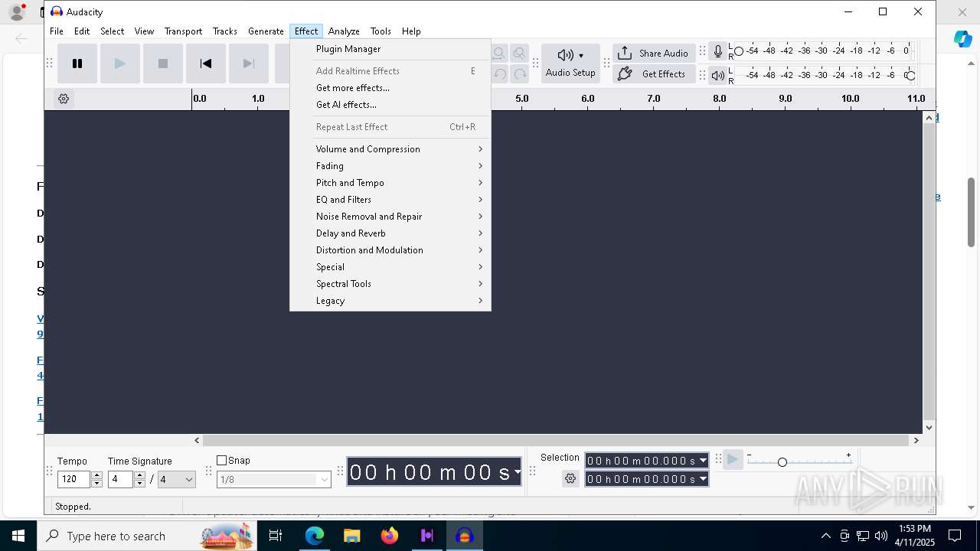Open Audio Setup speaker button
The width and height of the screenshot is (980, 551).
tap(570, 64)
